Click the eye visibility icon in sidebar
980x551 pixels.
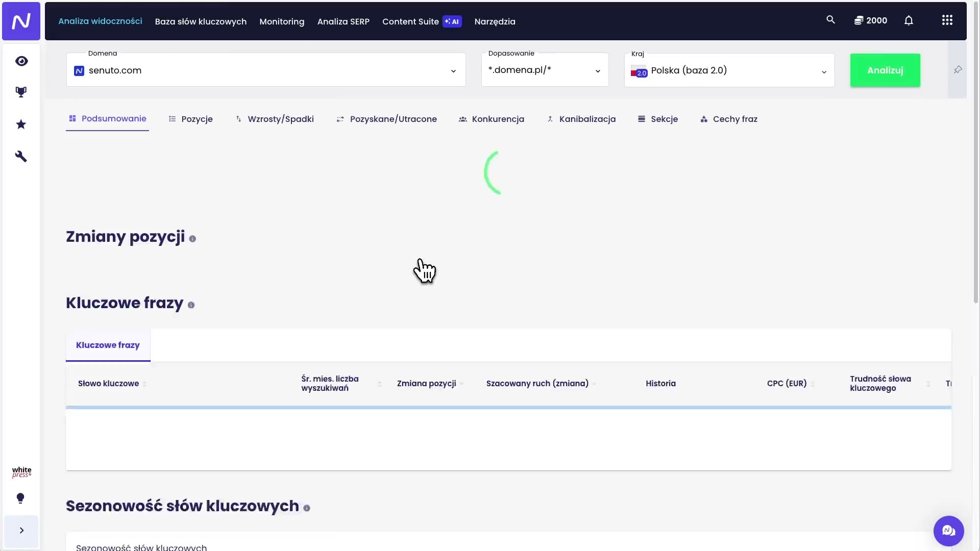pos(21,61)
